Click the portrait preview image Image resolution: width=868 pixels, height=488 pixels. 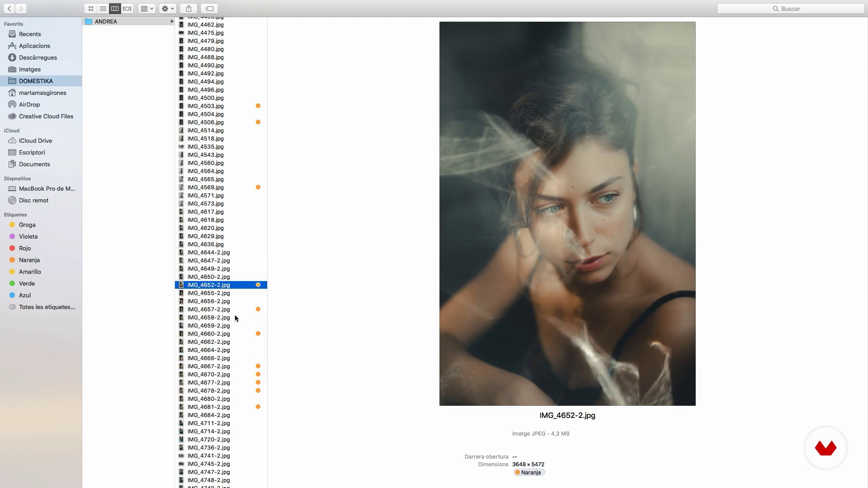click(x=567, y=214)
